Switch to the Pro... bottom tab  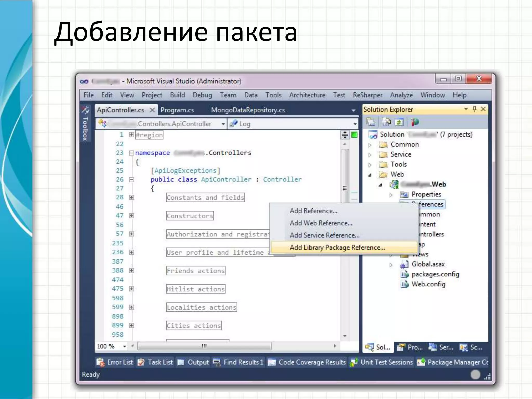pos(410,347)
